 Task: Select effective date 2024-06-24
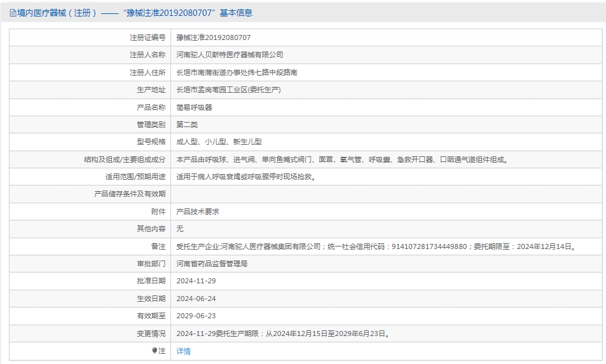click(196, 299)
